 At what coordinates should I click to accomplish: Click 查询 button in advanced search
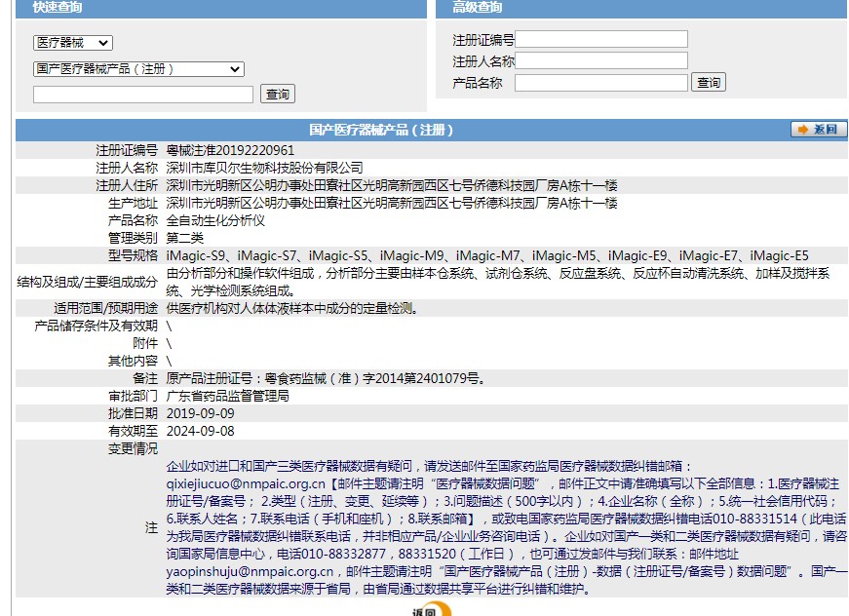point(709,83)
